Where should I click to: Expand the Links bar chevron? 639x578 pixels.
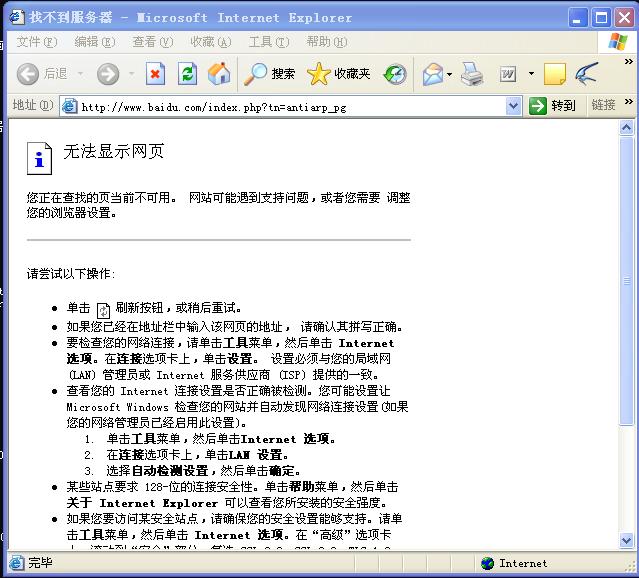[628, 101]
